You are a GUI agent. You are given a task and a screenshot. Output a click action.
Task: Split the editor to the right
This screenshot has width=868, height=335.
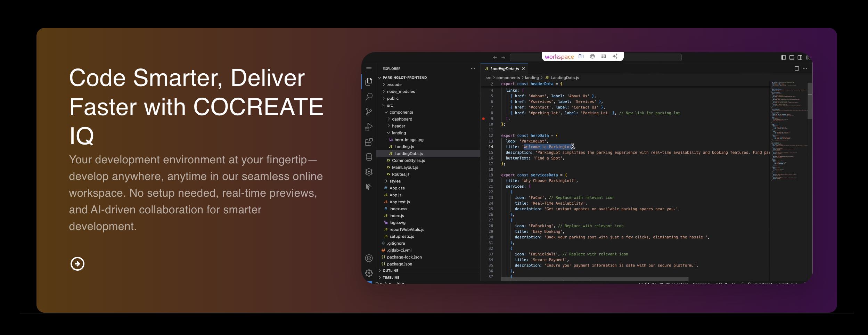point(797,68)
